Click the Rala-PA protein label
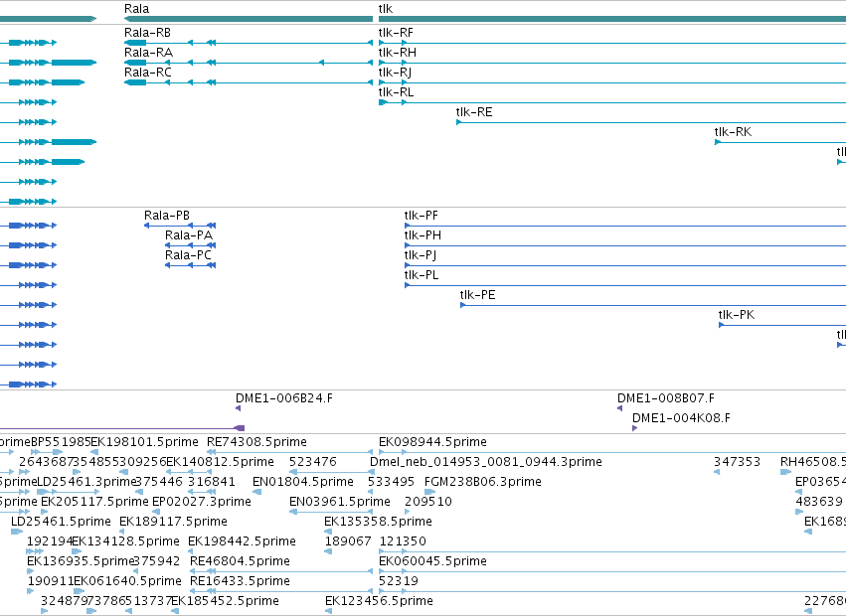Viewport: 846px width, 616px height. click(x=189, y=235)
